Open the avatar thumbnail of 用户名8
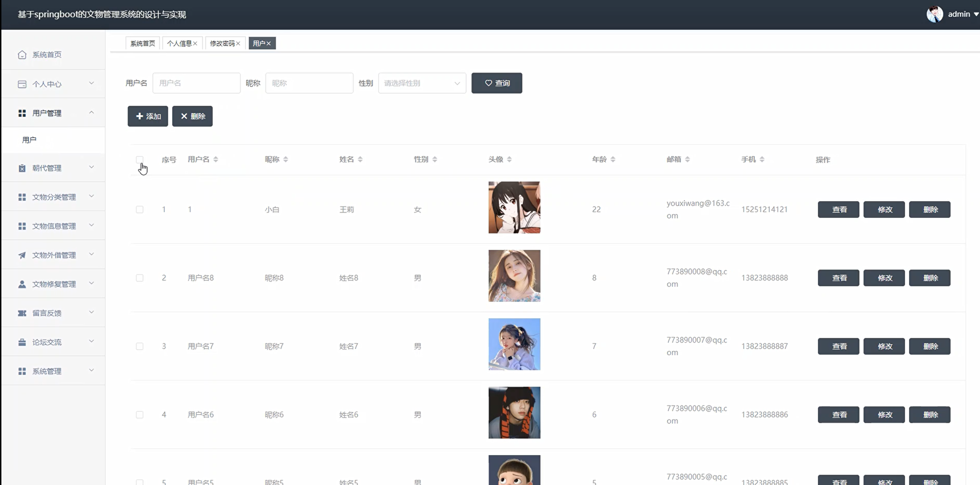The height and width of the screenshot is (485, 980). pos(514,276)
